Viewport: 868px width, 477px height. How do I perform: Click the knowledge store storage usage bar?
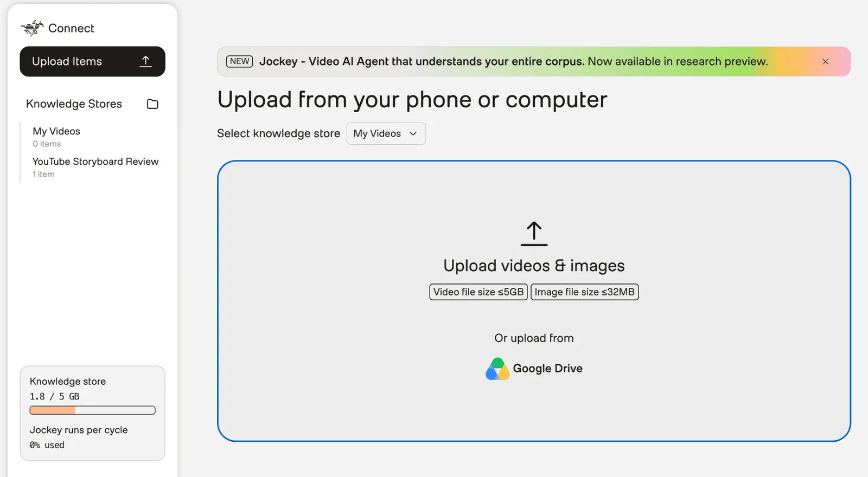pos(92,410)
